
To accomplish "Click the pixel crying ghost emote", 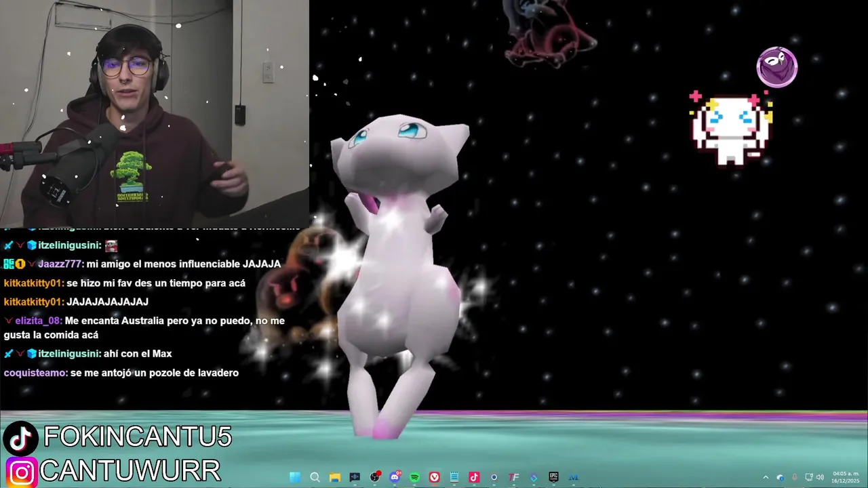I will (730, 128).
